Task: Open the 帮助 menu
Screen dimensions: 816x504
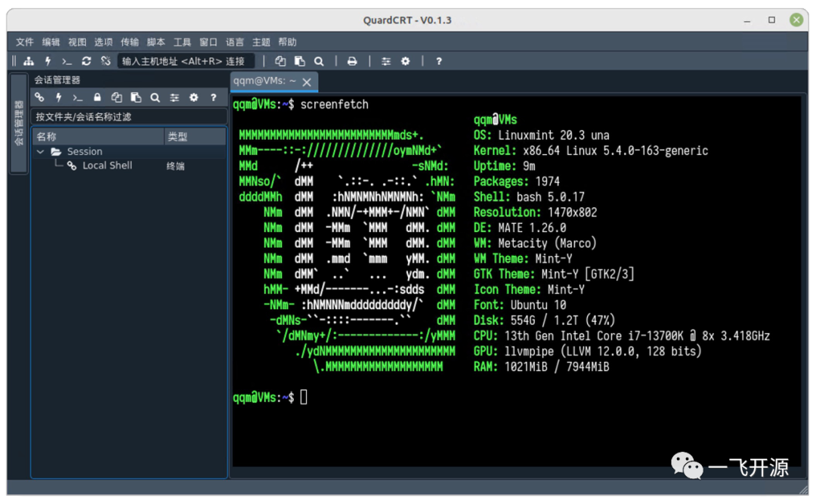Action: pos(287,42)
